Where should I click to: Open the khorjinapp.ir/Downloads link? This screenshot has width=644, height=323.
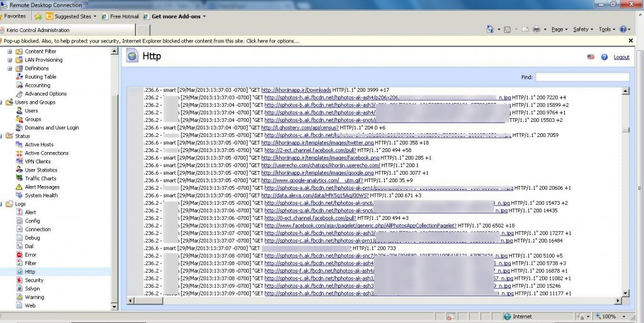tap(296, 90)
